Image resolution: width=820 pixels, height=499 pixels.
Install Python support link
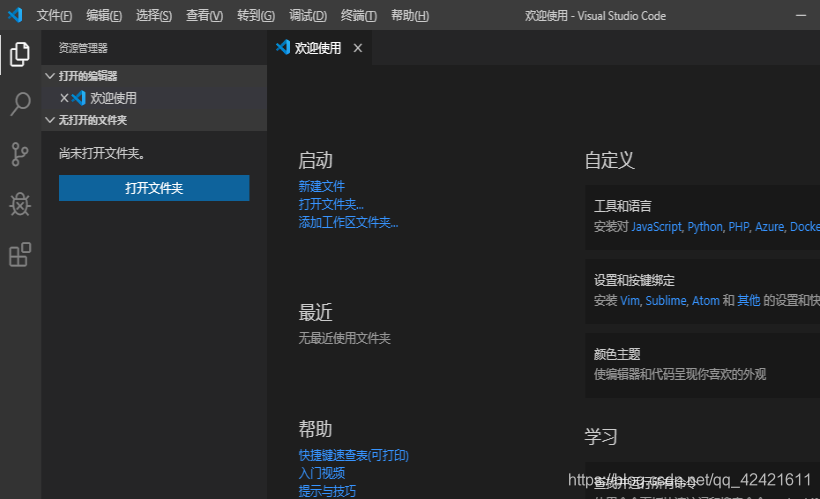click(704, 226)
